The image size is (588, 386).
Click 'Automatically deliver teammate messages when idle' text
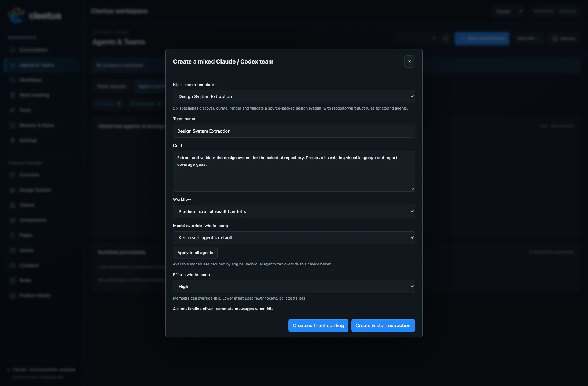(x=223, y=309)
